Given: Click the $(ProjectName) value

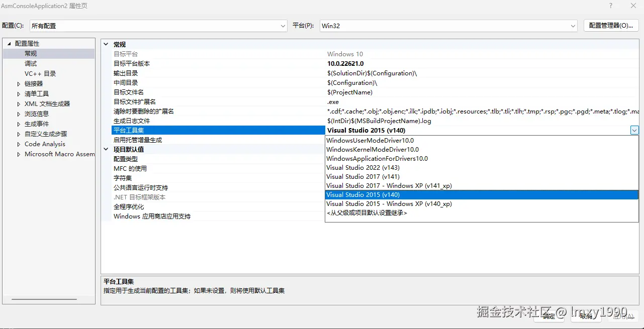Looking at the screenshot, I should tap(350, 92).
